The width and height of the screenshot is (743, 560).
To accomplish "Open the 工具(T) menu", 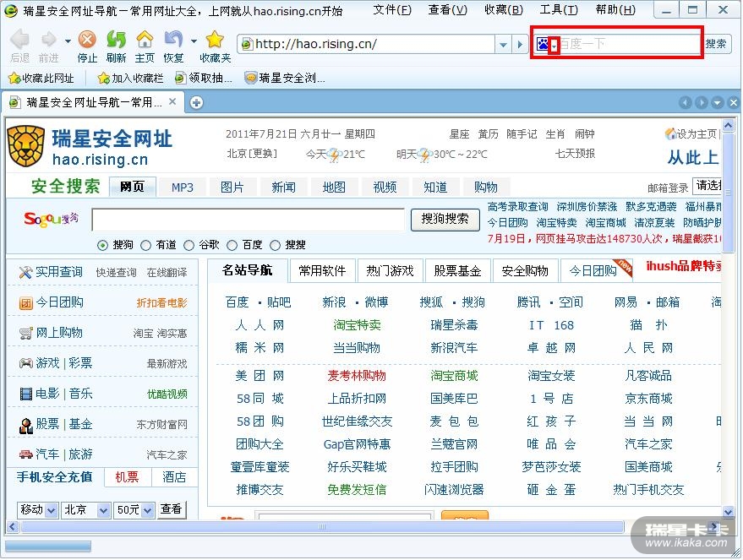I will [x=559, y=10].
